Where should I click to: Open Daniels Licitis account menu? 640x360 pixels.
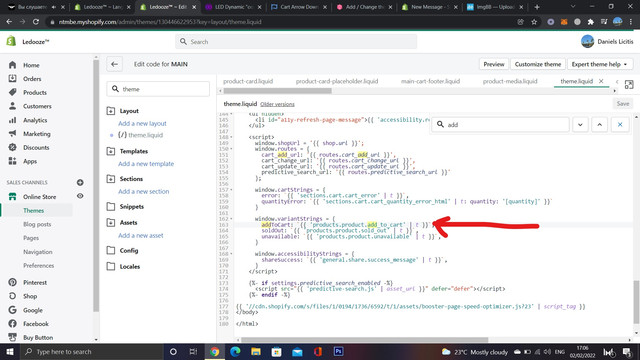click(607, 41)
